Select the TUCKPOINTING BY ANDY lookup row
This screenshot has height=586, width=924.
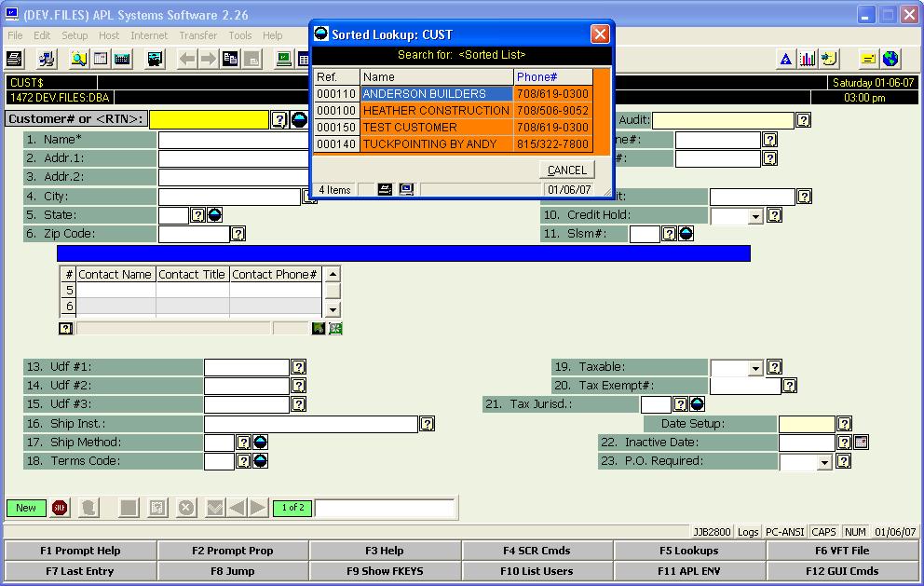(x=454, y=143)
